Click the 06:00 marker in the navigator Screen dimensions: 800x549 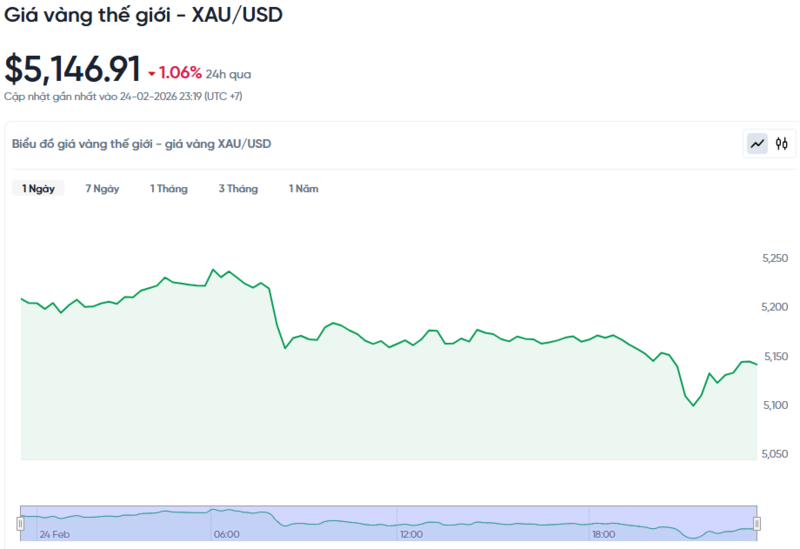point(226,534)
